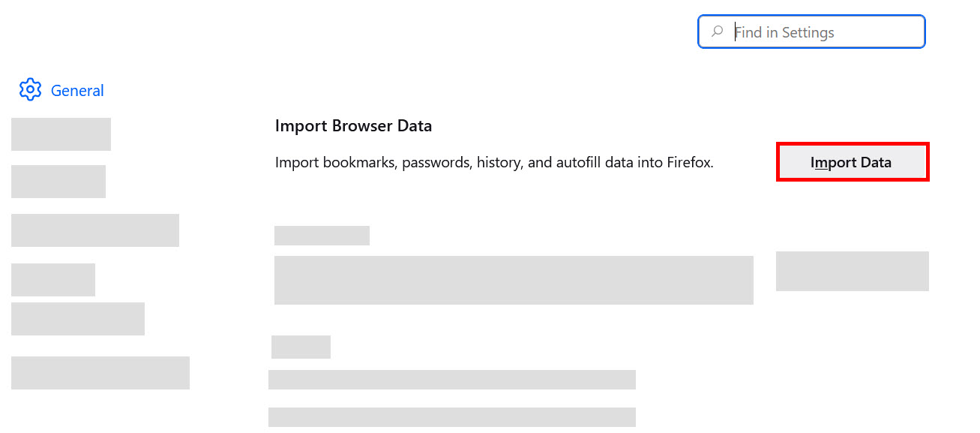Click the small label above the wide content block

click(x=322, y=235)
